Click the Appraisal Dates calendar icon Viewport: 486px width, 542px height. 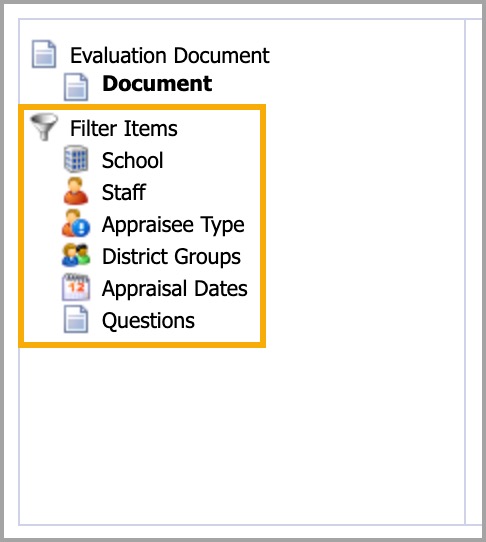pos(76,287)
